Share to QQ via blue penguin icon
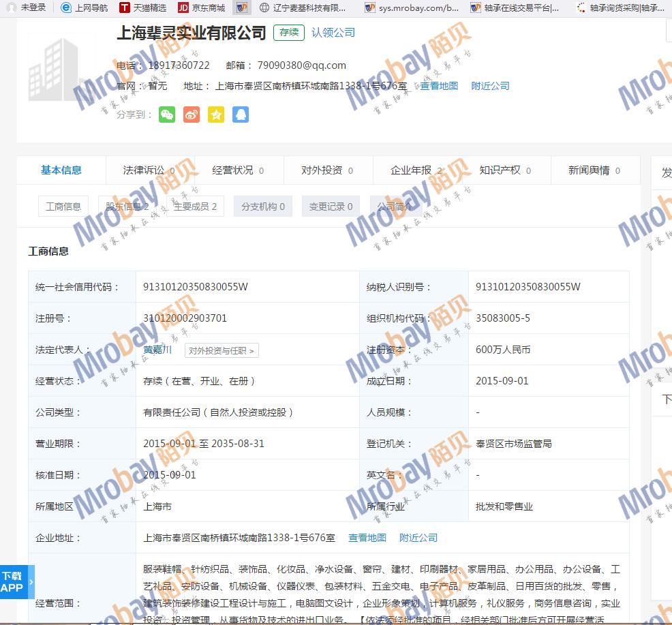This screenshot has width=672, height=625. click(241, 115)
